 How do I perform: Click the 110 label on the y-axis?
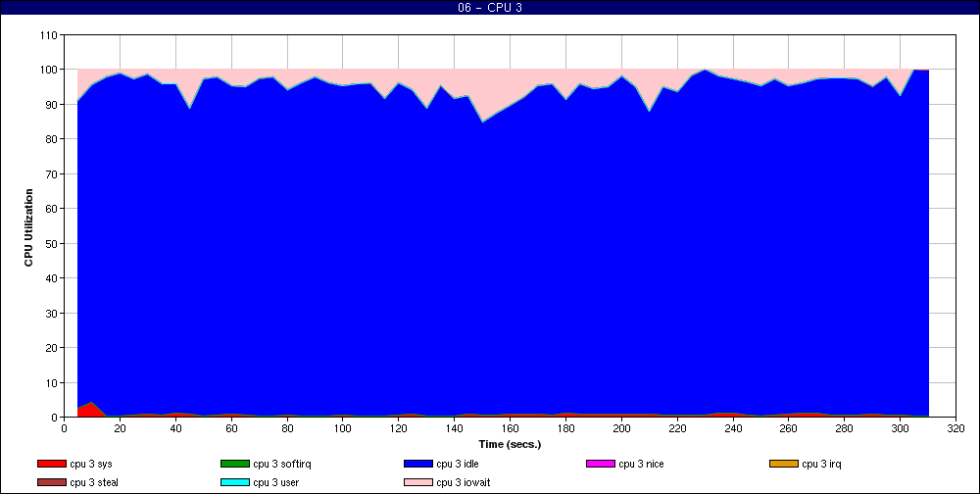(x=49, y=35)
